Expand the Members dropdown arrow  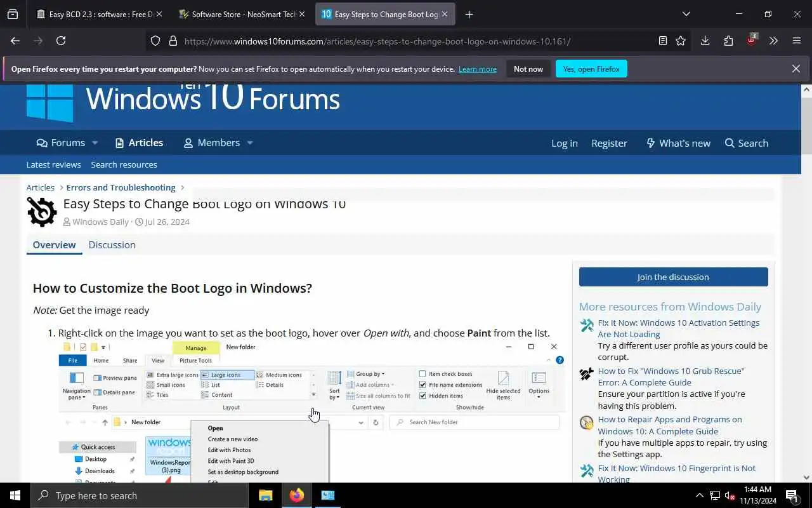pos(250,143)
